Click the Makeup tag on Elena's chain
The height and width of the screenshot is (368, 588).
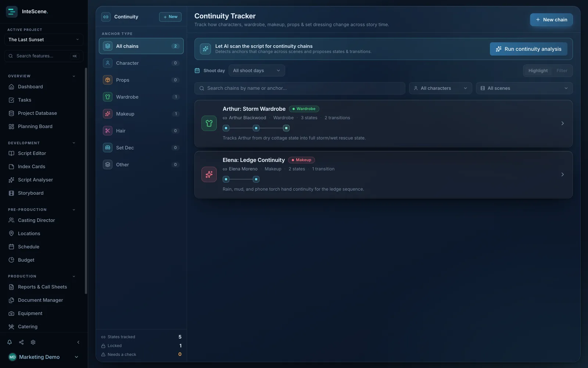[301, 160]
